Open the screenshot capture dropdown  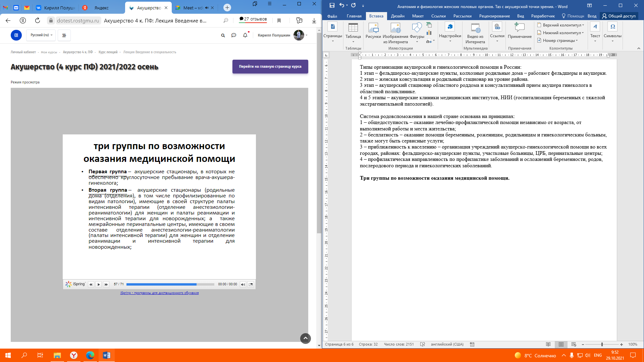430,41
